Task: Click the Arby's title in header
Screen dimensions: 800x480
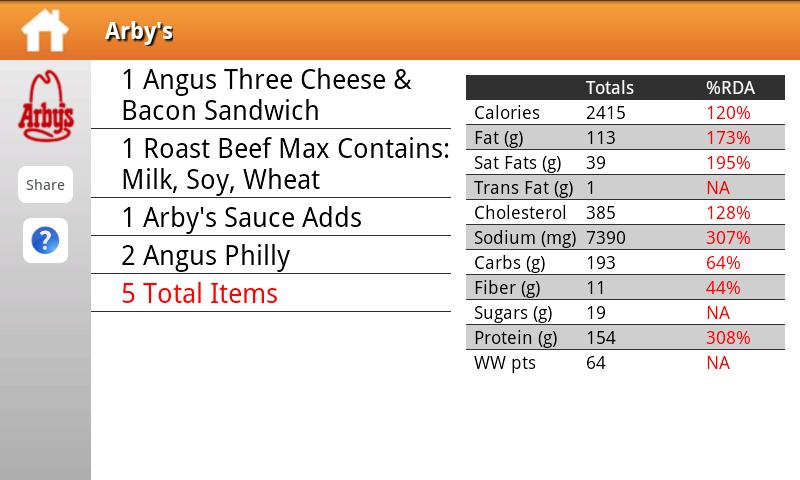Action: click(139, 31)
